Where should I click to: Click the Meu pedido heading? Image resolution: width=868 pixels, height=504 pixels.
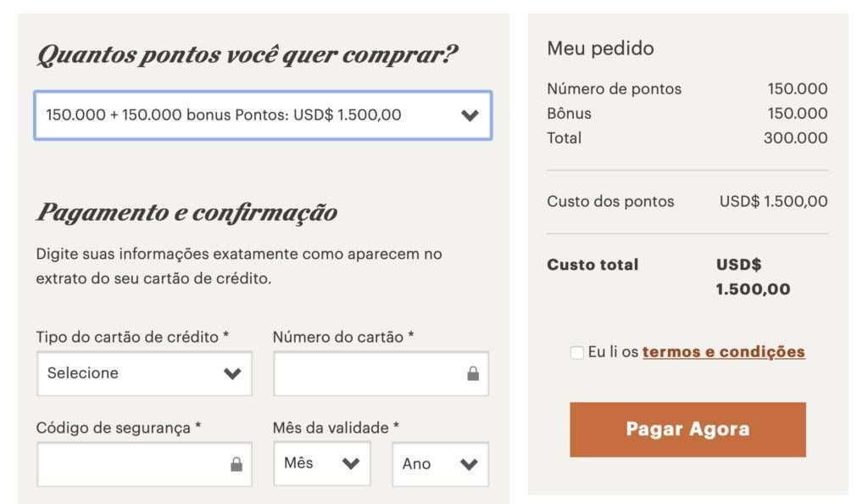coord(600,48)
